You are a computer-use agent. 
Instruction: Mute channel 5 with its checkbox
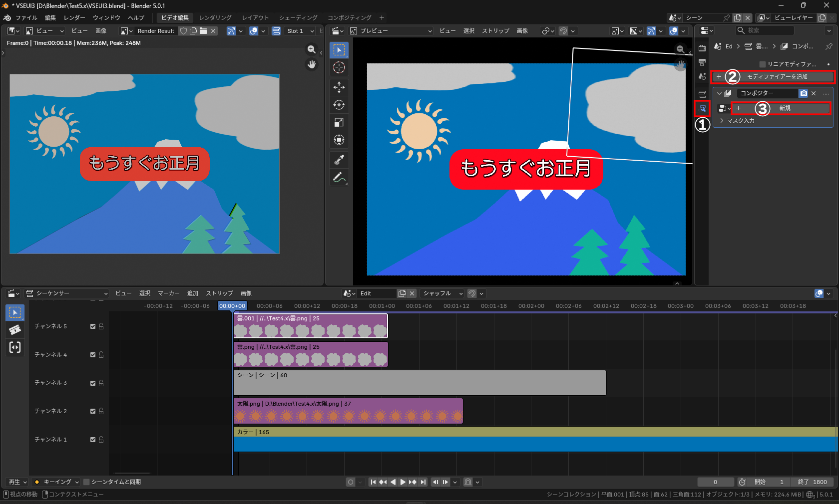click(93, 326)
